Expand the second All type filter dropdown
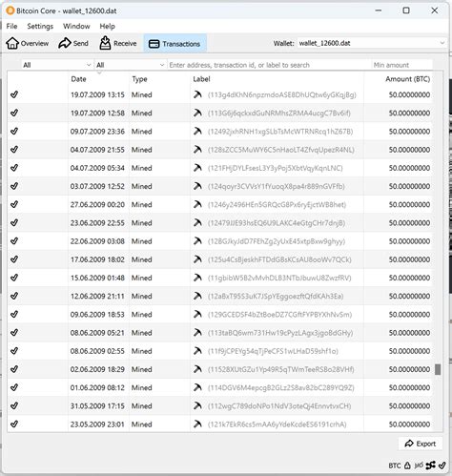The height and width of the screenshot is (476, 452). coord(131,65)
